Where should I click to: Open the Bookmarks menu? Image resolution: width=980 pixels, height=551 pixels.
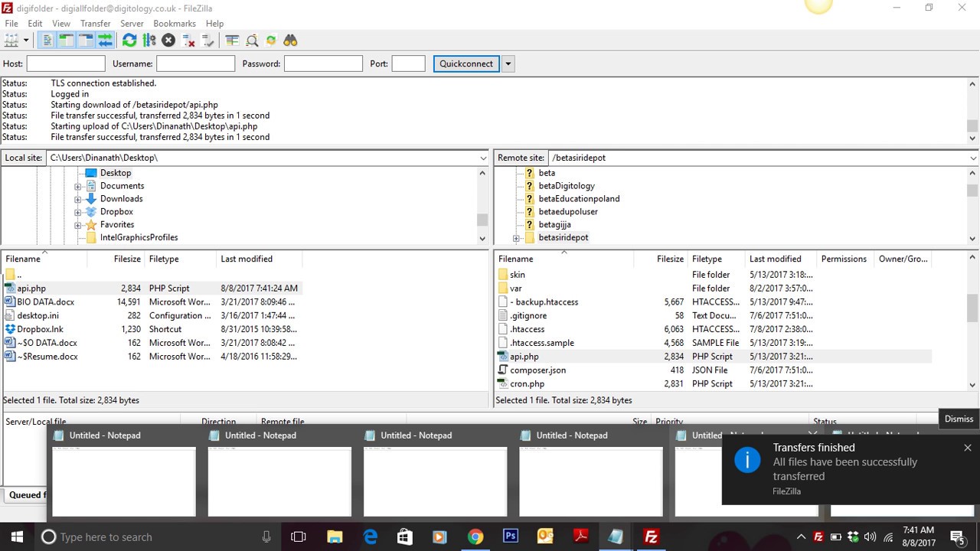175,24
